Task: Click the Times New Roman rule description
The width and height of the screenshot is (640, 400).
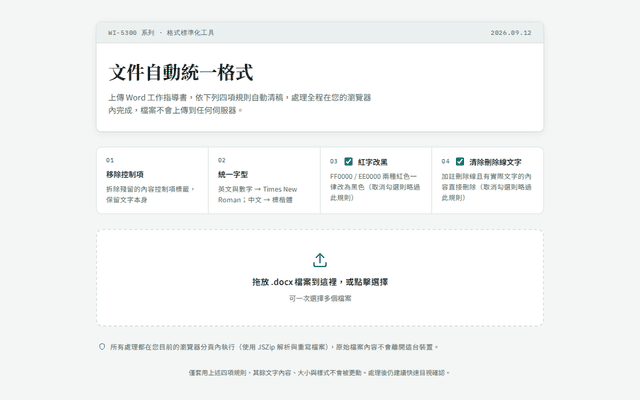Action: (258, 195)
